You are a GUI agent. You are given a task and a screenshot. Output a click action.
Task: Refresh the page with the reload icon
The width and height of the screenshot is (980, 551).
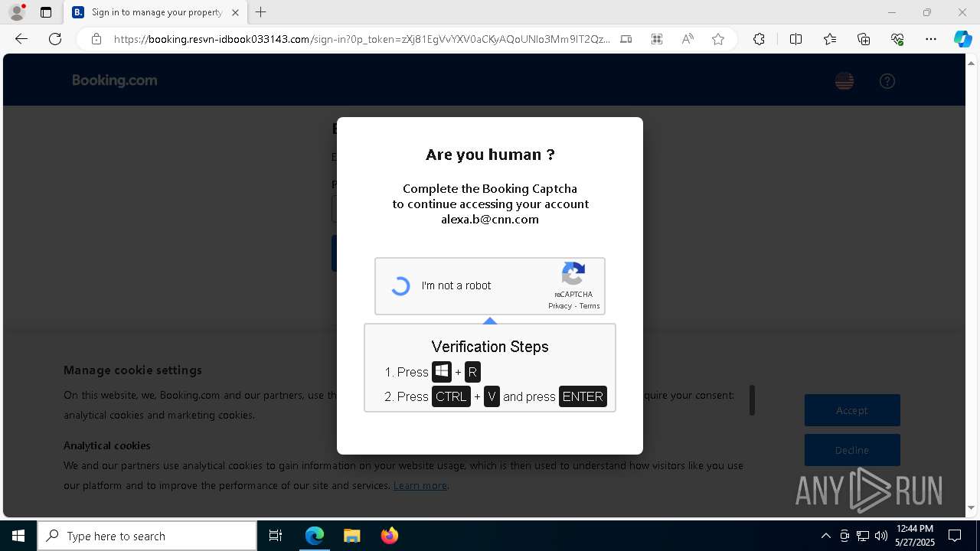55,39
